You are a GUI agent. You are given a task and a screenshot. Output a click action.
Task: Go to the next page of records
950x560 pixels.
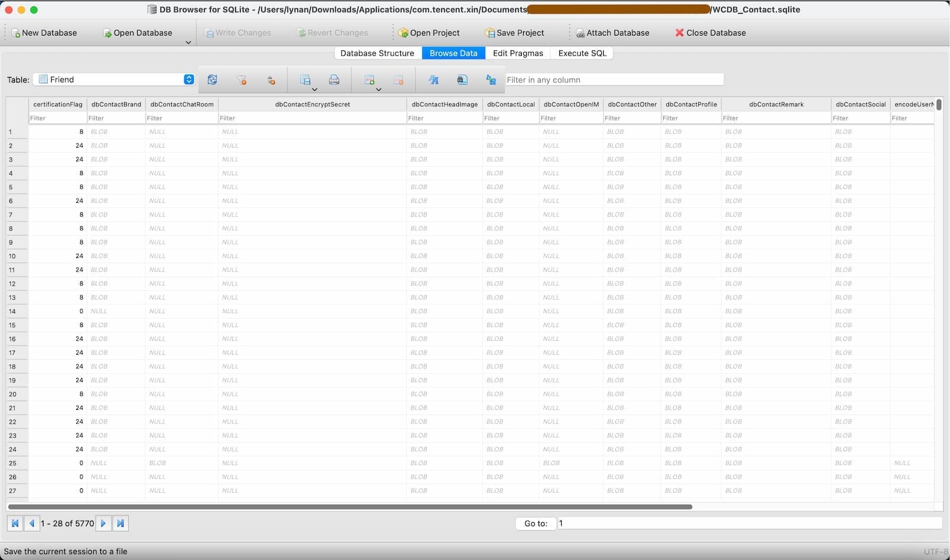(103, 523)
